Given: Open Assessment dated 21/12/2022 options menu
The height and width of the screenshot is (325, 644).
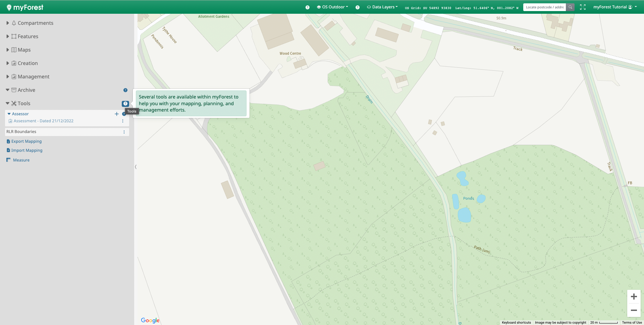Looking at the screenshot, I should (123, 121).
